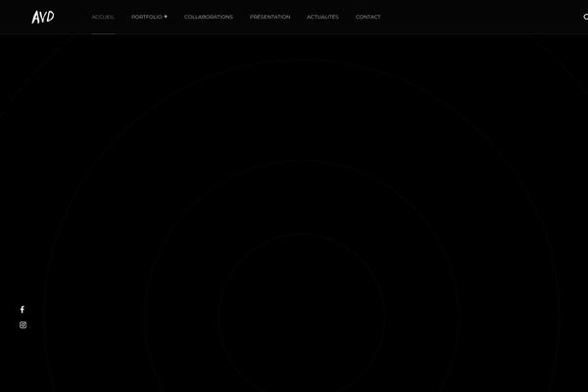This screenshot has height=392, width=588.
Task: Click the search icon at top right
Action: (585, 17)
